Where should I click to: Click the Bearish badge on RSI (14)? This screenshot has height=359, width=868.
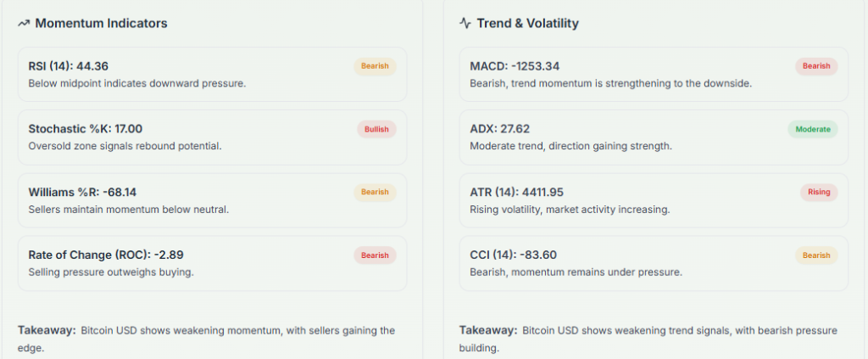click(375, 65)
